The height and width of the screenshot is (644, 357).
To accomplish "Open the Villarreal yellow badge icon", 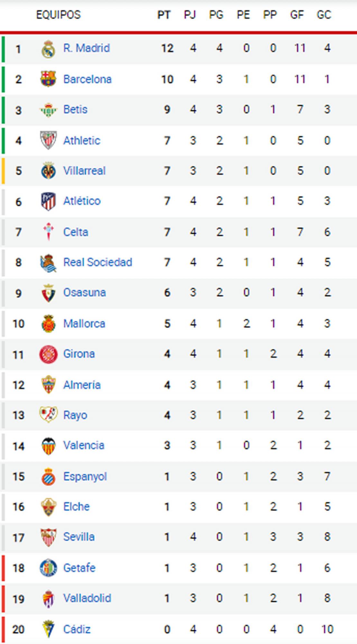I will click(x=48, y=171).
